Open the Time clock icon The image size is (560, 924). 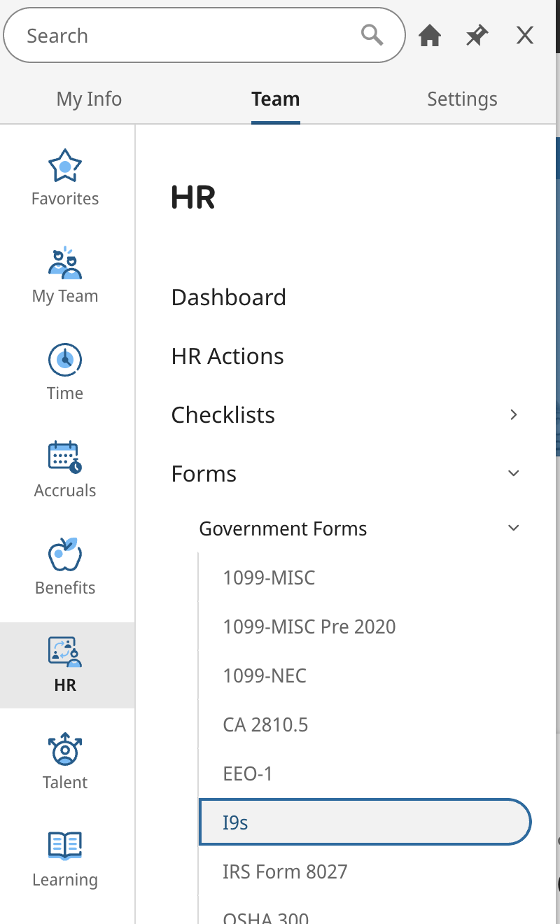[x=65, y=360]
